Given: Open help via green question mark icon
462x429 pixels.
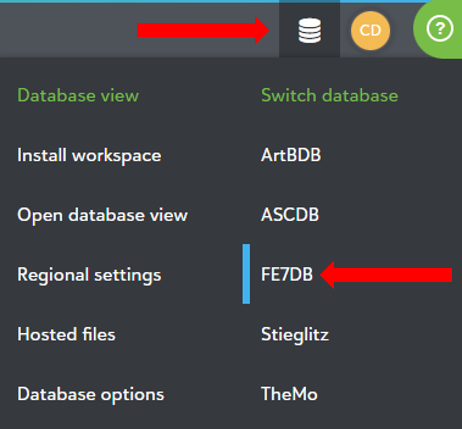Looking at the screenshot, I should pos(440,29).
